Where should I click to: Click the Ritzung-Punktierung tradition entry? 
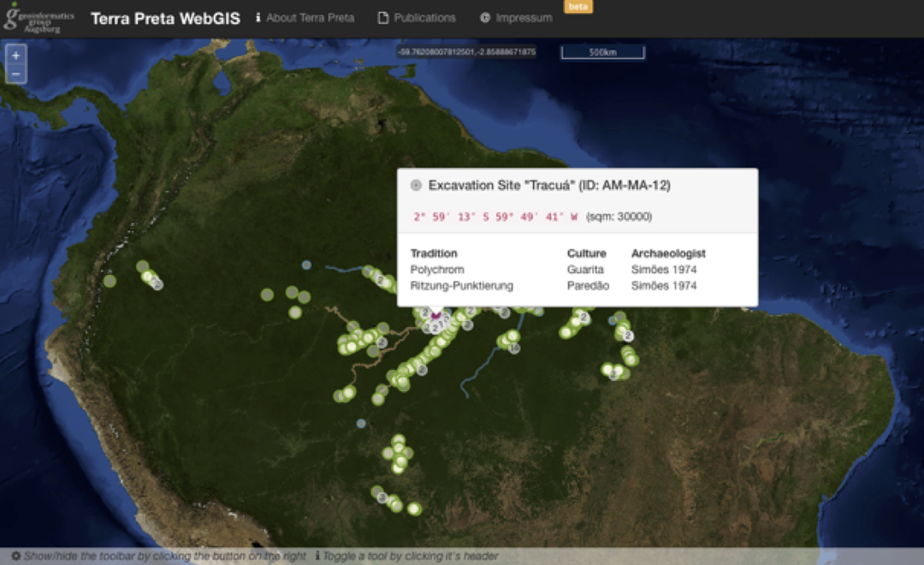(461, 285)
